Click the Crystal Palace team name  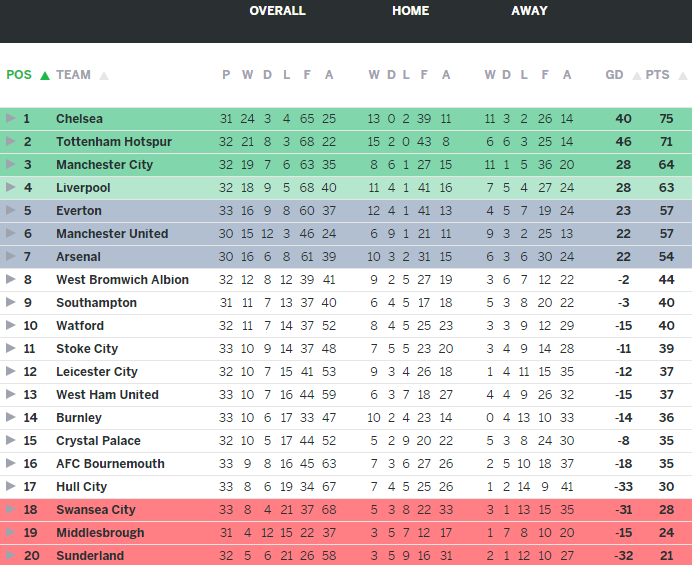point(97,441)
